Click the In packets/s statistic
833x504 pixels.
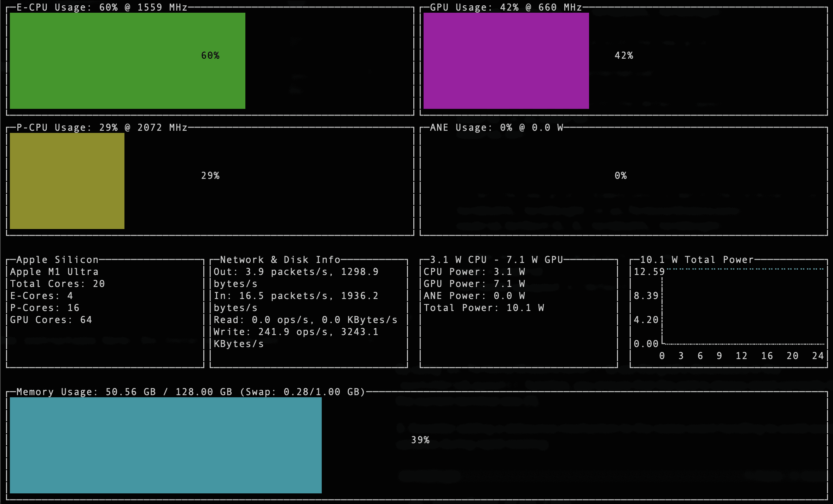click(296, 295)
